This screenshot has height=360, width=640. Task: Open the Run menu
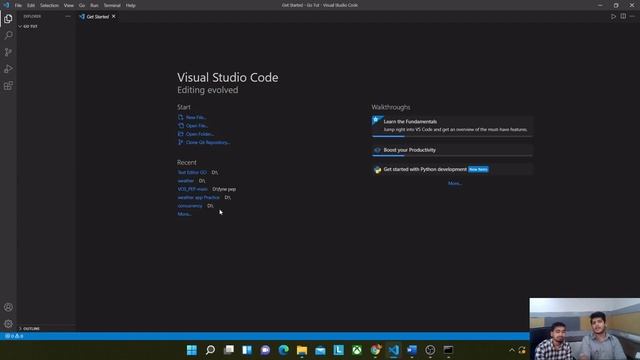pos(94,5)
